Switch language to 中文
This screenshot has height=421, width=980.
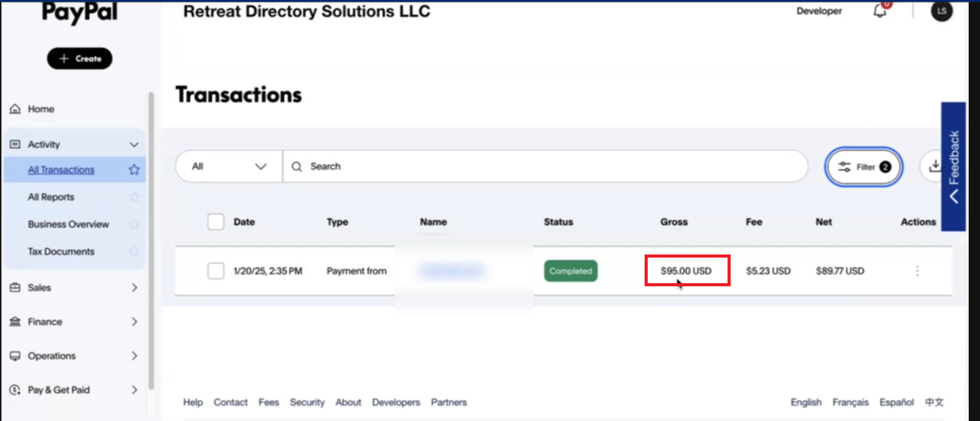tap(934, 402)
